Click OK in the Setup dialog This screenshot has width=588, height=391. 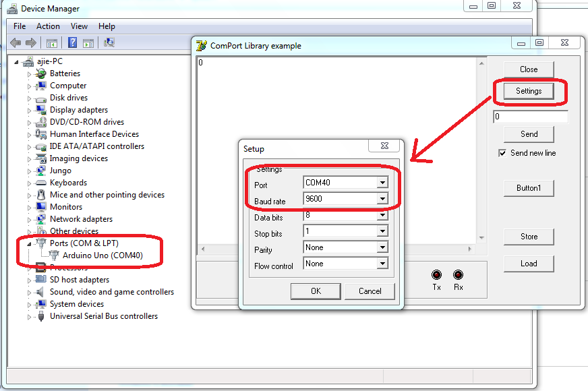(316, 291)
